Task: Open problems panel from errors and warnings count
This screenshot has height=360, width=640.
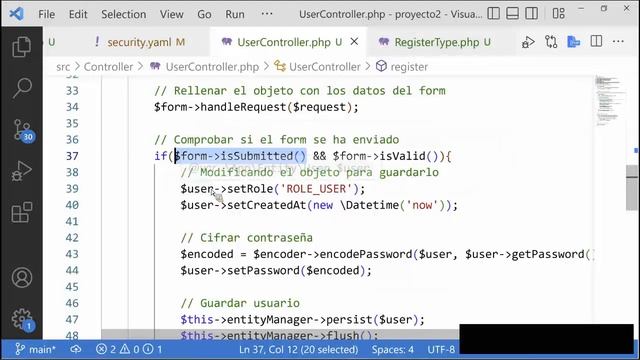Action: 129,349
